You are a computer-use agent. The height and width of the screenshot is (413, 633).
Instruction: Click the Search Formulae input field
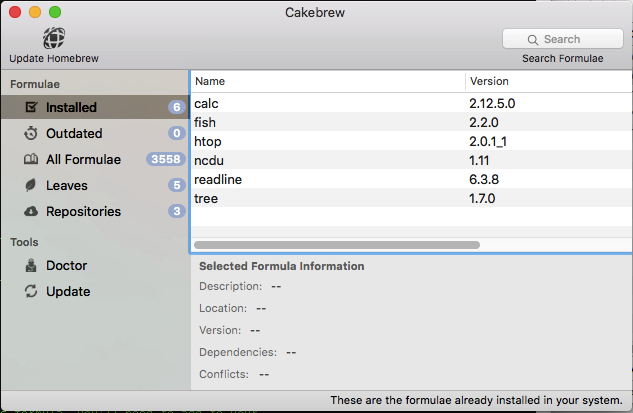(563, 39)
